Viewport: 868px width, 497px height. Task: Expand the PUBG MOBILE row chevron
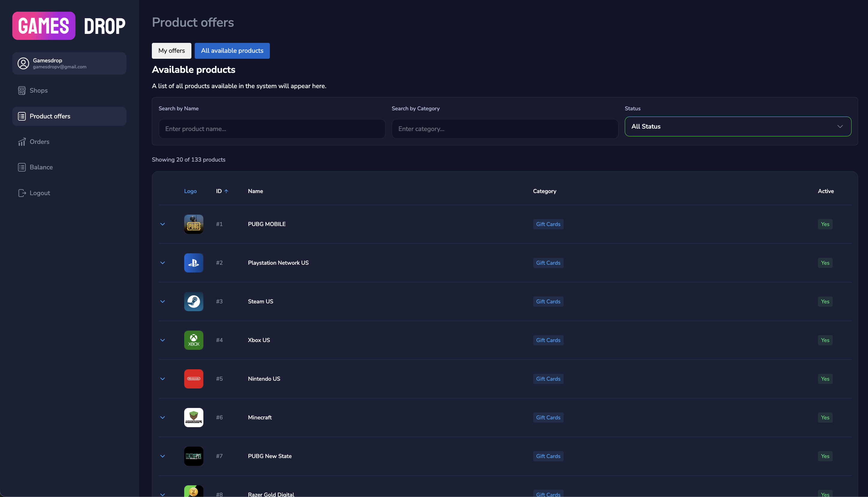163,224
